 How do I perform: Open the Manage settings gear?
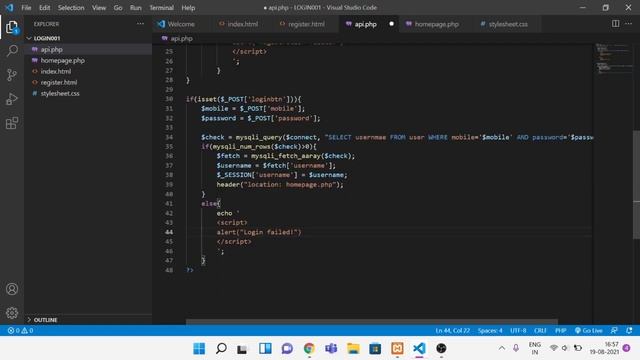click(12, 313)
